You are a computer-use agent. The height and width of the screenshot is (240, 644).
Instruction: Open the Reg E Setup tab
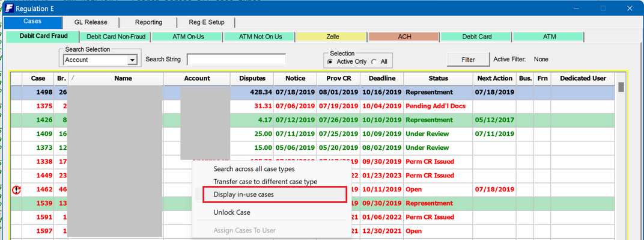[x=207, y=22]
